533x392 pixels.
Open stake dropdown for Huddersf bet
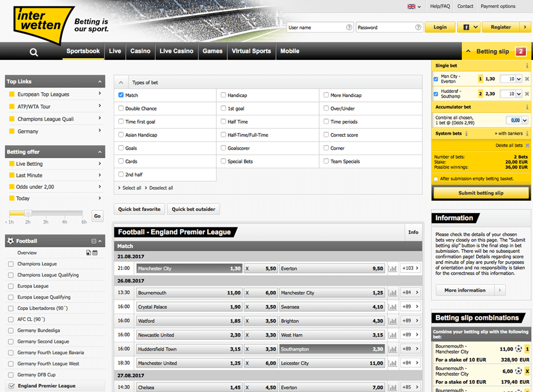519,94
